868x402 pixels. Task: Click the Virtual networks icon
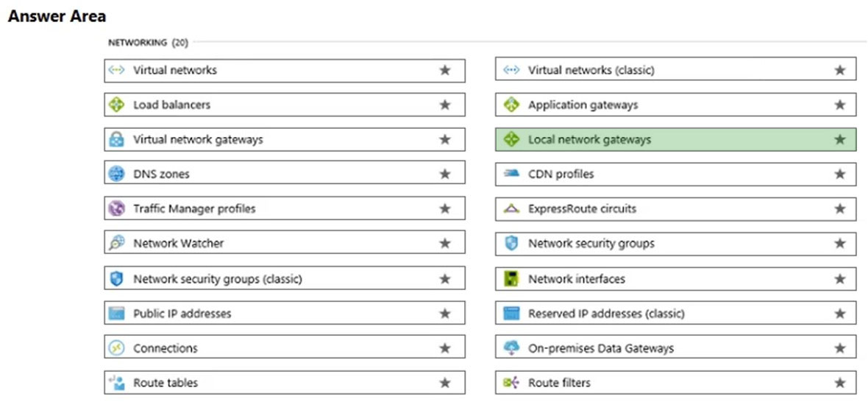click(x=116, y=71)
